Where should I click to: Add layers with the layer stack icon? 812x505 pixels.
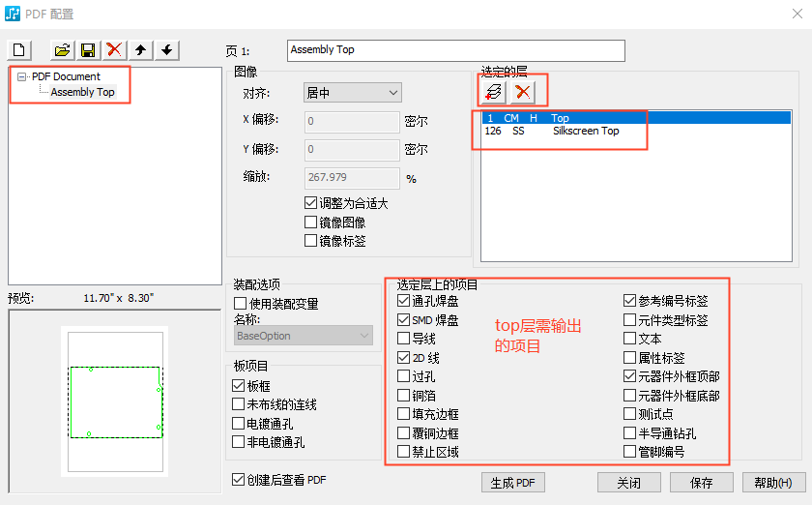494,92
